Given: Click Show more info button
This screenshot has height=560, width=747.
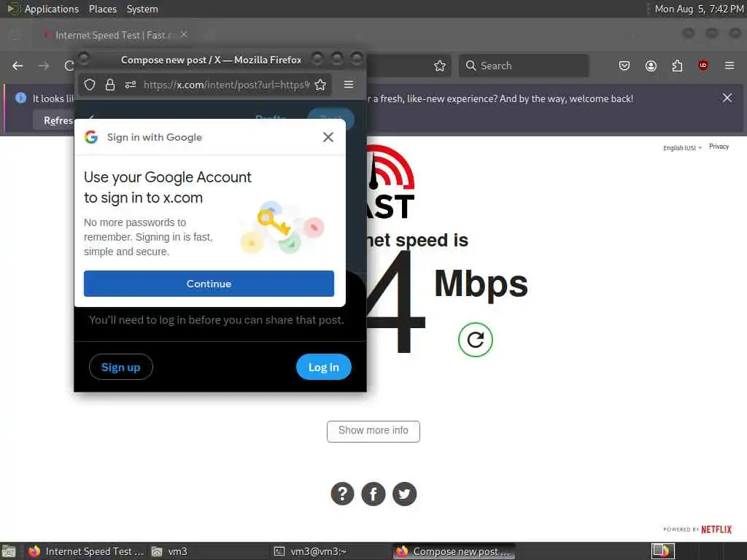Looking at the screenshot, I should (x=373, y=431).
